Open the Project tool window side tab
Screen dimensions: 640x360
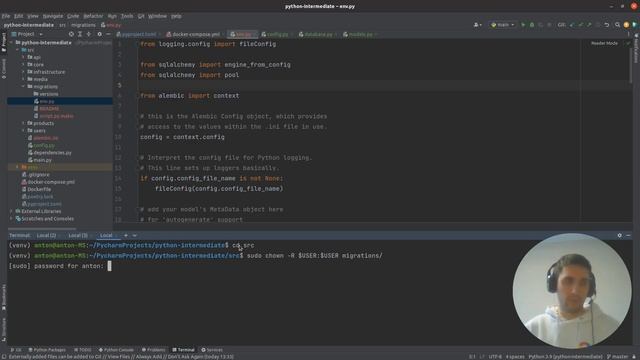(x=4, y=42)
